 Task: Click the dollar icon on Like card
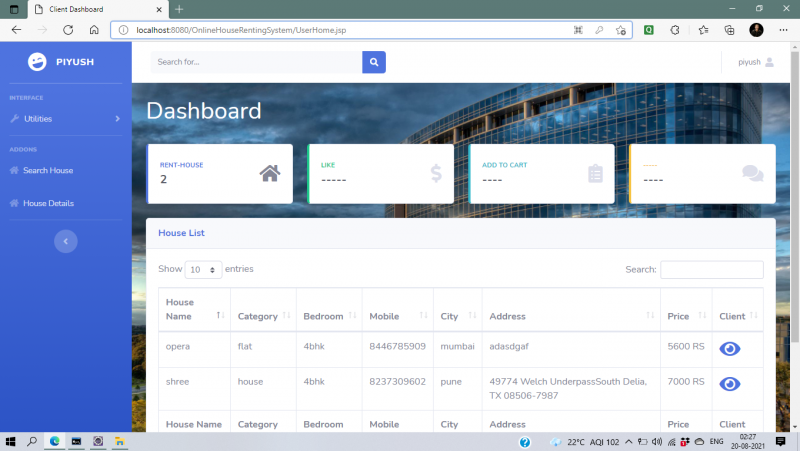(436, 173)
